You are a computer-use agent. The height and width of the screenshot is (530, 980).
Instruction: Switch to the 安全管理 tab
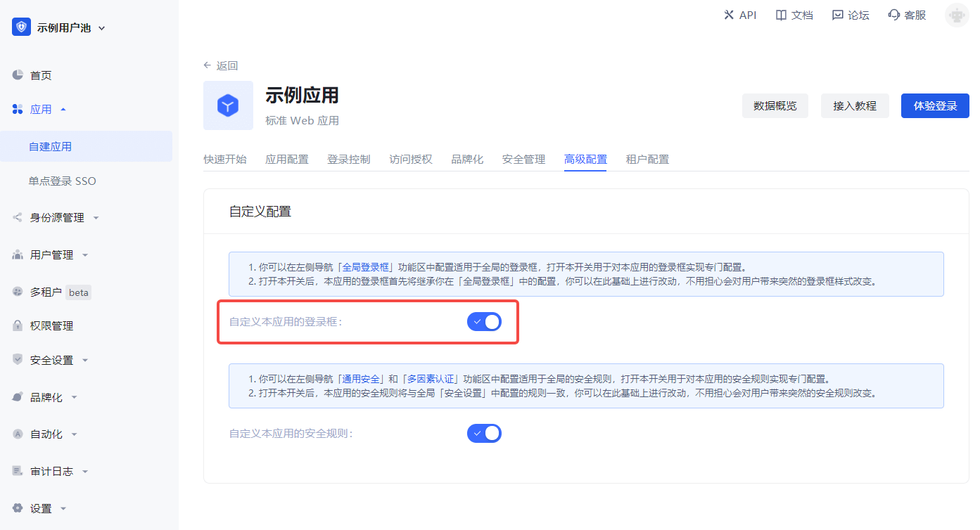(x=523, y=160)
